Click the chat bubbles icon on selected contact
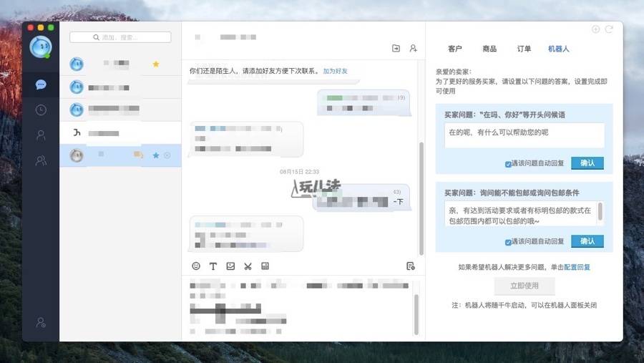Screen dimensions: 644x363 tap(138, 155)
